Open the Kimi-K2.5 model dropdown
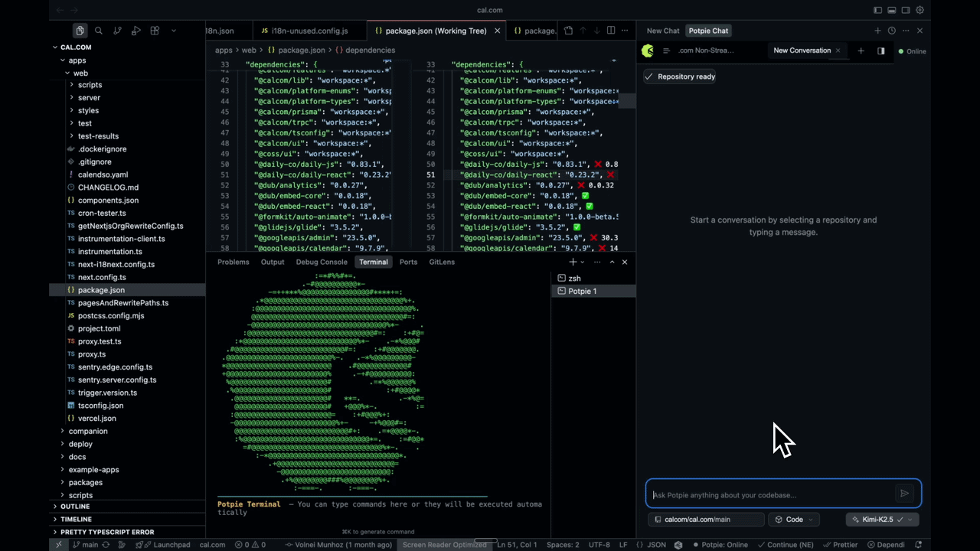The image size is (980, 551). pos(879,519)
